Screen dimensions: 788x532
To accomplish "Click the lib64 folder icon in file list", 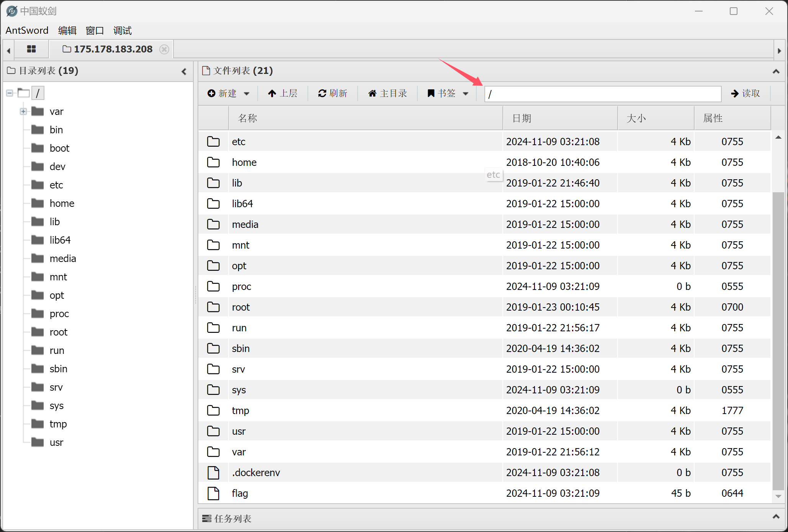I will click(213, 203).
